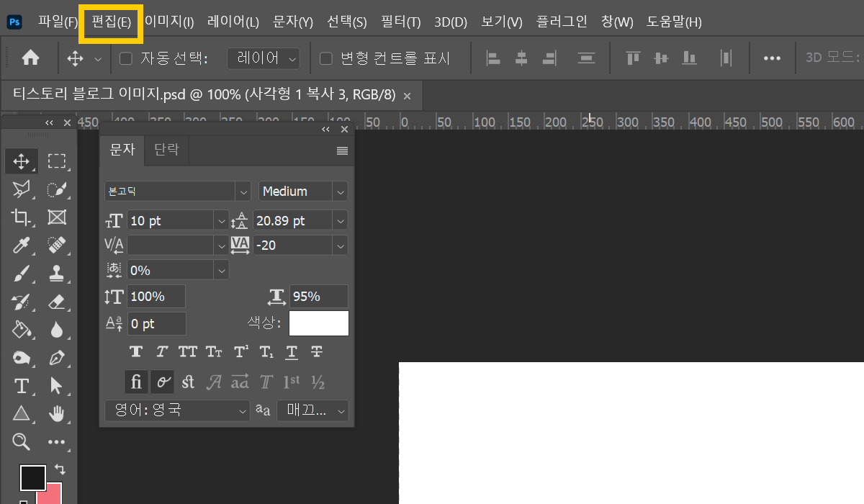
Task: Select the 티스토리 블로그 이미지.psd document tab
Action: click(204, 95)
